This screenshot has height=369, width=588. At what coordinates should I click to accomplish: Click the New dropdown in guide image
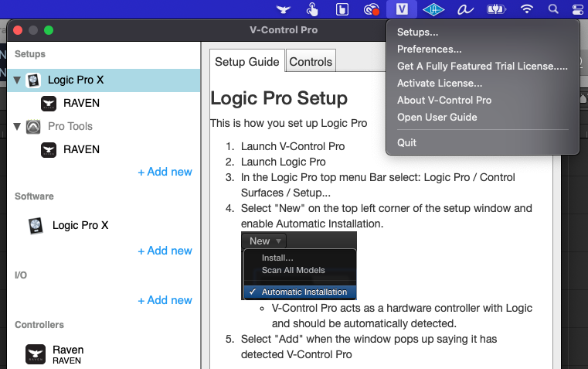264,241
